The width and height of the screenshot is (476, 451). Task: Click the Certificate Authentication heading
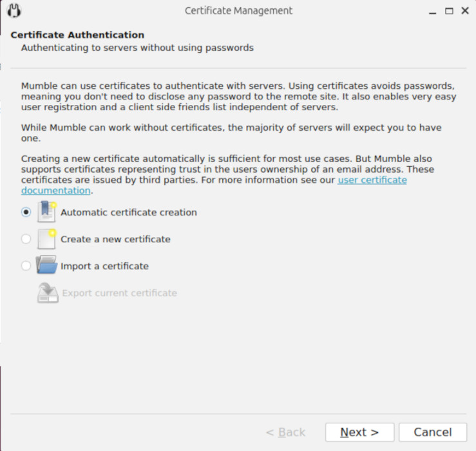tap(77, 35)
